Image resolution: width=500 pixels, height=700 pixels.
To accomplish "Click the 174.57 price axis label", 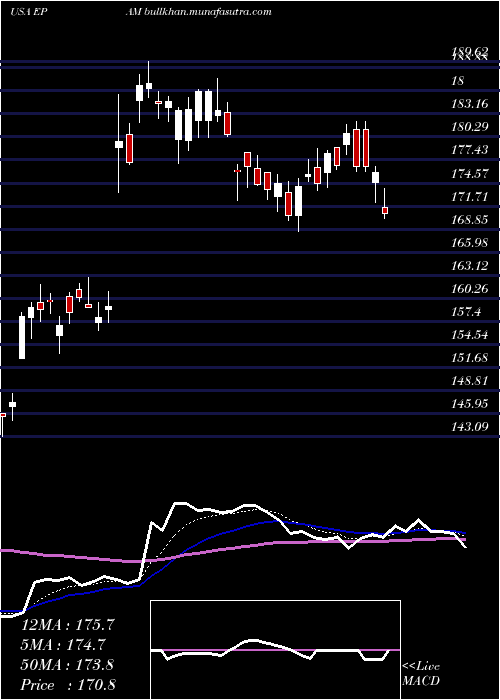I will (470, 174).
